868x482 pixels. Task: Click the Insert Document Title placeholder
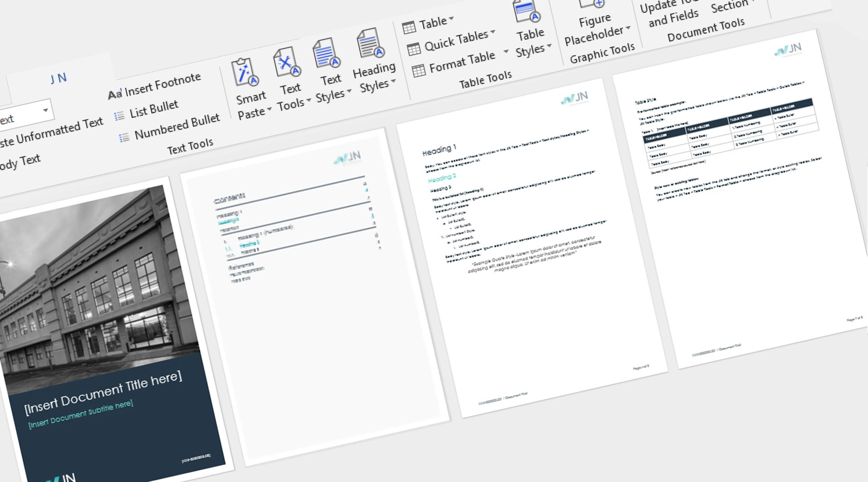103,392
